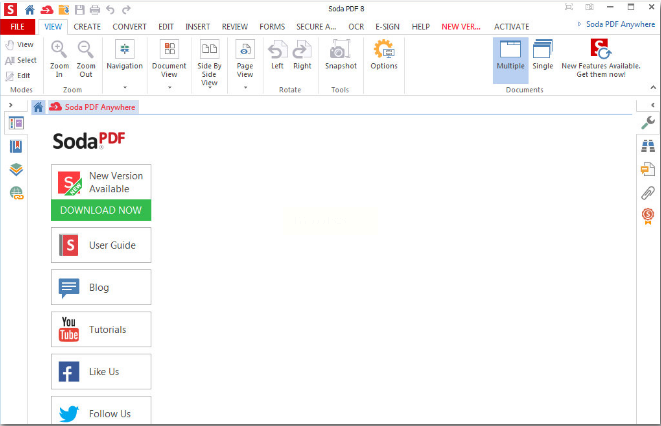This screenshot has height=426, width=661.
Task: Select the Soda PDF Anywhere document tab
Action: (93, 107)
